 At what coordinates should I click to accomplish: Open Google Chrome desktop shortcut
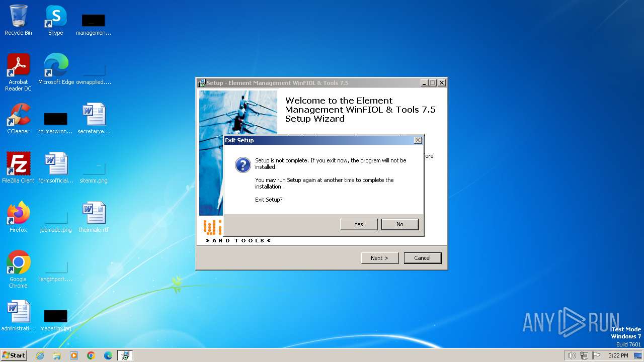pyautogui.click(x=18, y=269)
